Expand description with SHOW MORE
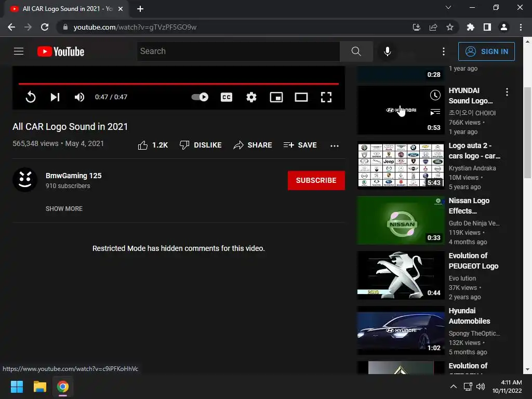Screen dimensions: 532x399 (64, 209)
